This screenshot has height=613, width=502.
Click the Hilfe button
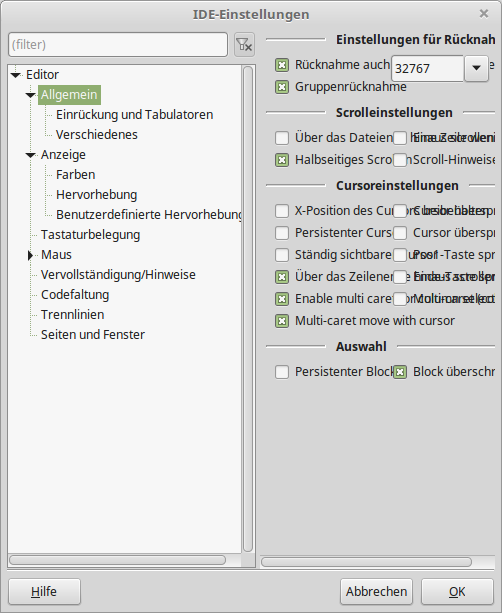[x=44, y=591]
